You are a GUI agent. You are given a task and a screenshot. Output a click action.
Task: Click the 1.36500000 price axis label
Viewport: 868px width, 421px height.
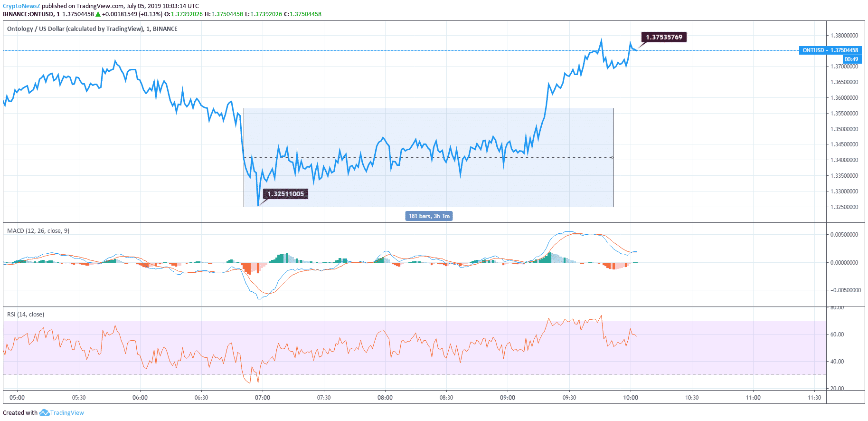[x=844, y=82]
